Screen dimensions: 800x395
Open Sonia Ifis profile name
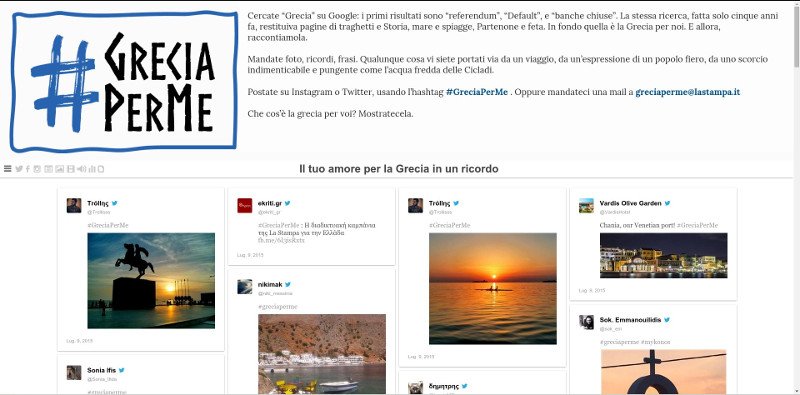point(102,371)
